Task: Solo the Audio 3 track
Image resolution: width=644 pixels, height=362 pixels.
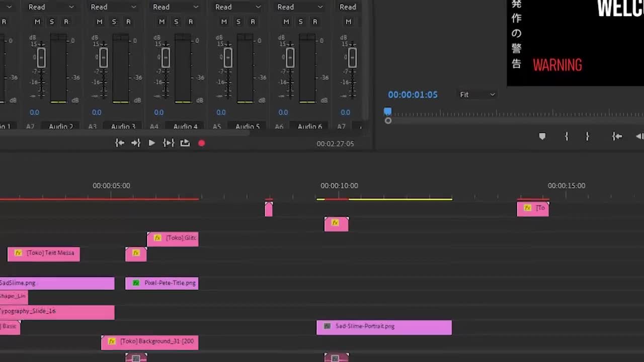Action: (x=114, y=22)
